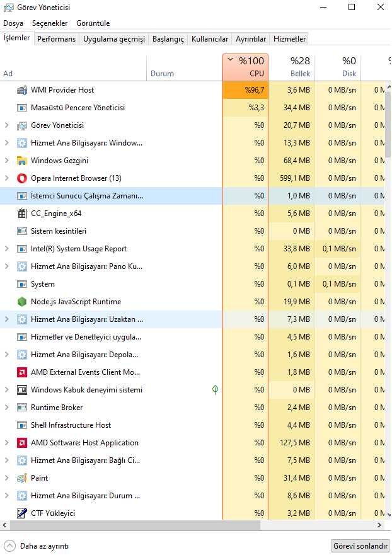The height and width of the screenshot is (560, 392).
Task: Click the Windows Gezgini folder icon
Action: point(22,161)
